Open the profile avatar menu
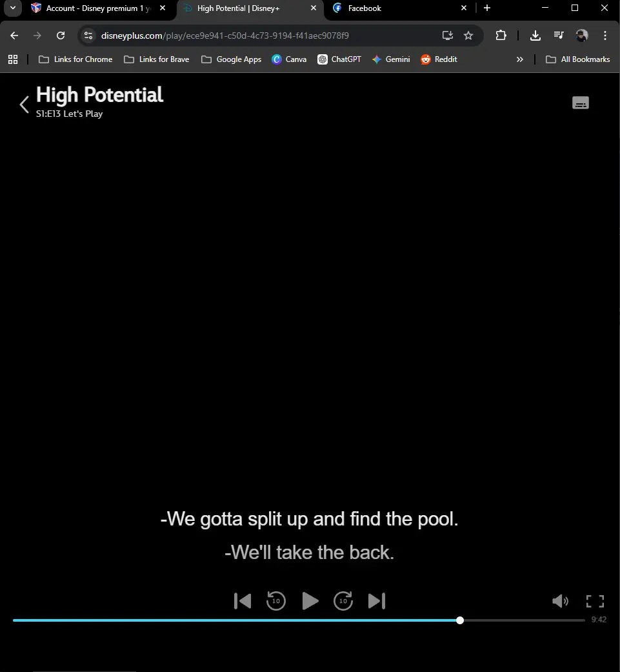620x672 pixels. point(581,36)
